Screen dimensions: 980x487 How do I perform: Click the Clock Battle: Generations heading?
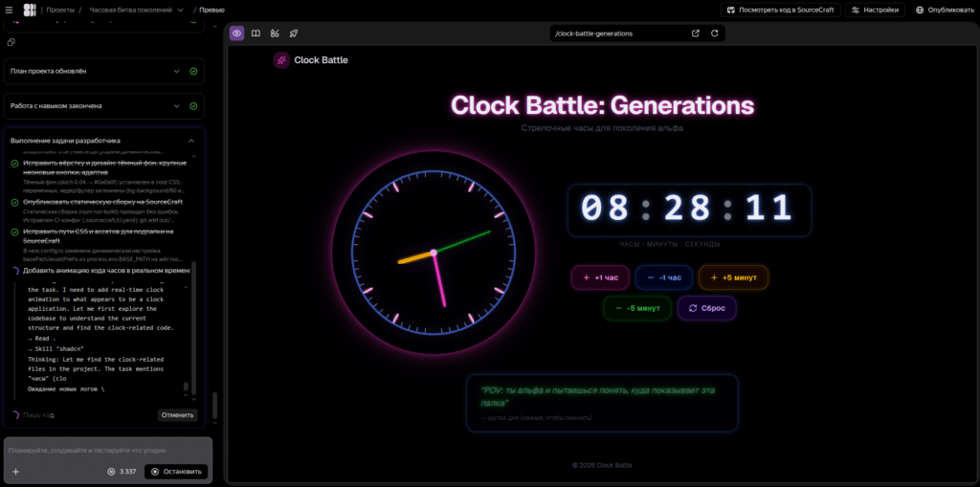(602, 105)
